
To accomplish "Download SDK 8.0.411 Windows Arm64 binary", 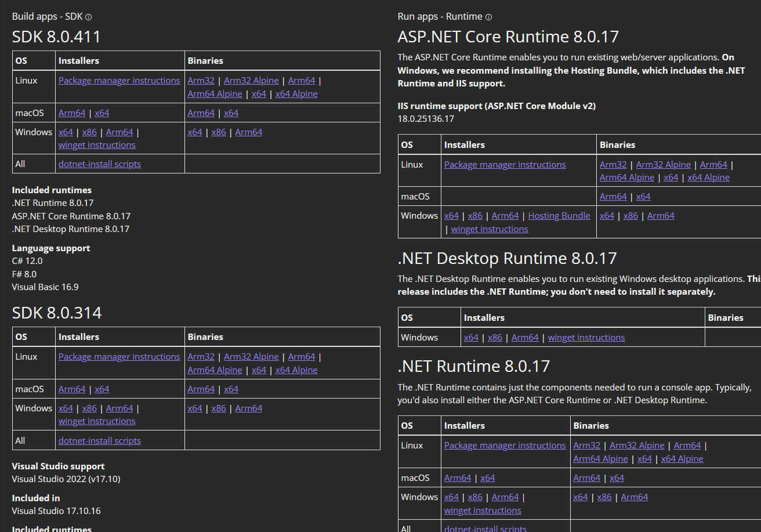I will tap(249, 132).
